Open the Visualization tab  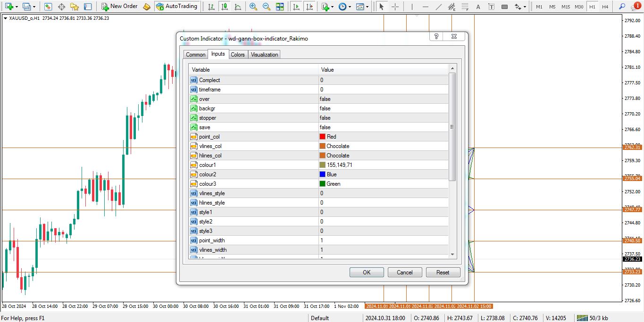pyautogui.click(x=264, y=55)
